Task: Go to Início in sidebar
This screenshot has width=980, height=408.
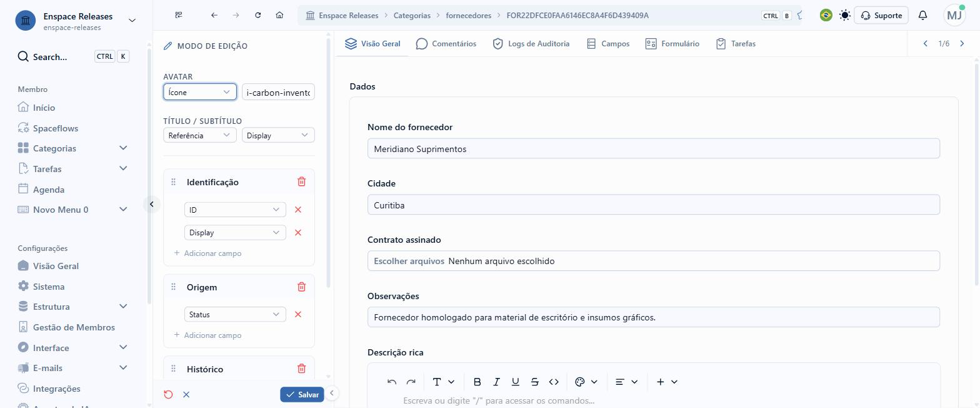Action: pyautogui.click(x=44, y=108)
